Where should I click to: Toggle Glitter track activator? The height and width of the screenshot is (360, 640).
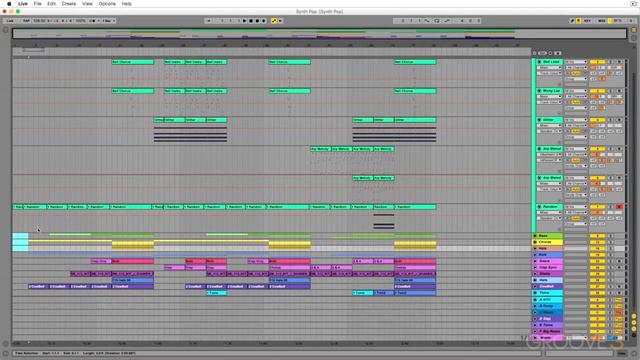click(597, 120)
